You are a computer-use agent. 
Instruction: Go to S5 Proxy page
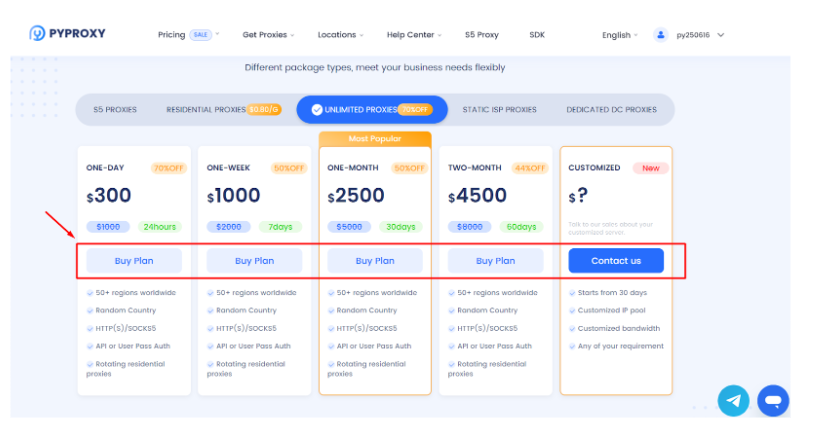coord(482,34)
